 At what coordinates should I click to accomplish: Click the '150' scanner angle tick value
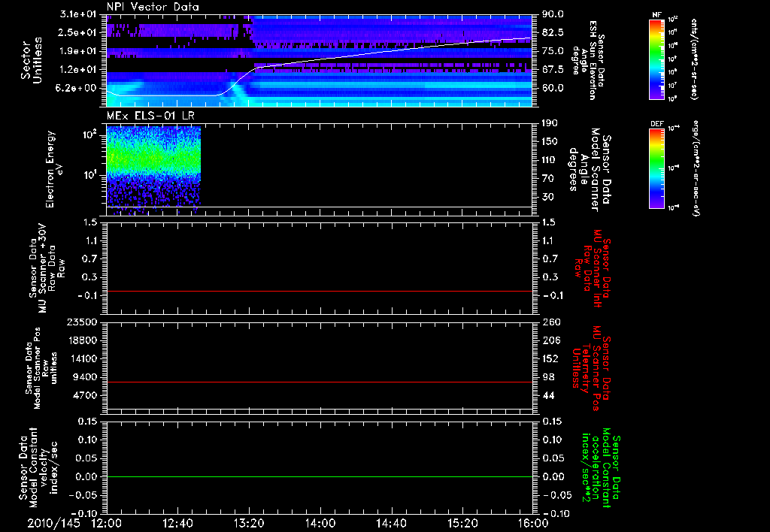point(550,141)
